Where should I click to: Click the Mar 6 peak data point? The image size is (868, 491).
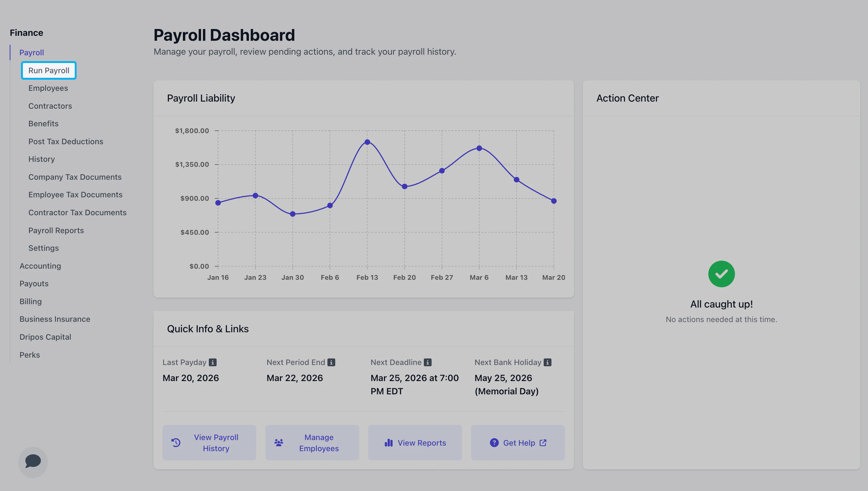479,148
